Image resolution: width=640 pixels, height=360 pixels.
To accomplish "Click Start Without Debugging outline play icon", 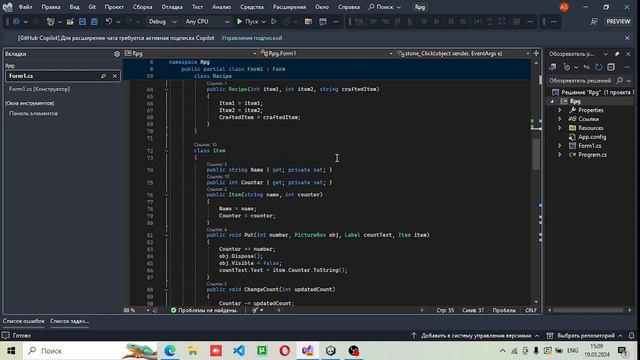I will point(274,22).
